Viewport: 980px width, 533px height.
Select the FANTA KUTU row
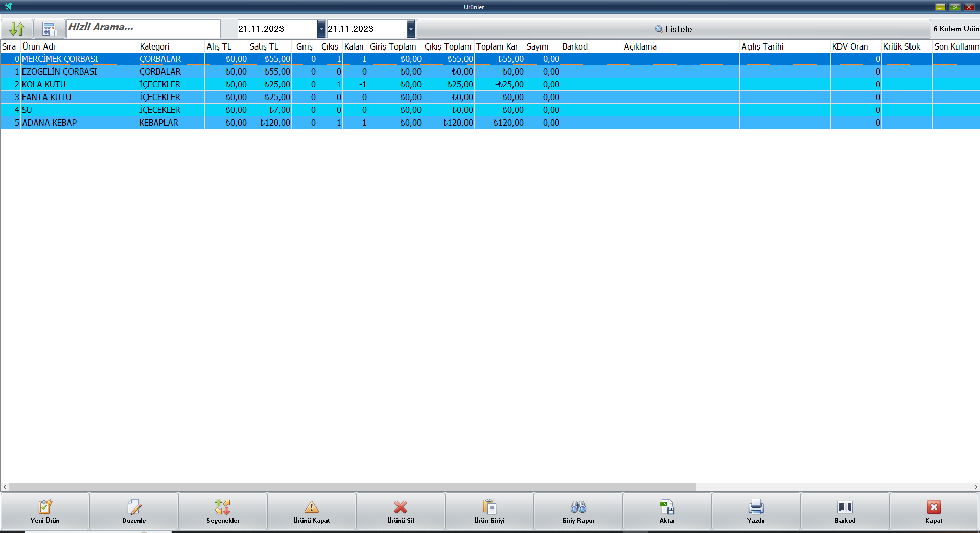490,97
